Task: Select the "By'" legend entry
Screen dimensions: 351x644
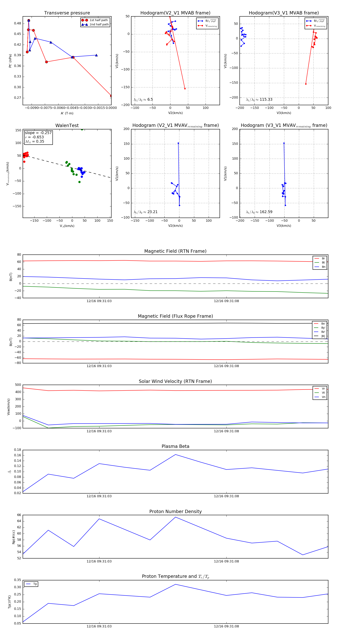Action: (x=320, y=328)
